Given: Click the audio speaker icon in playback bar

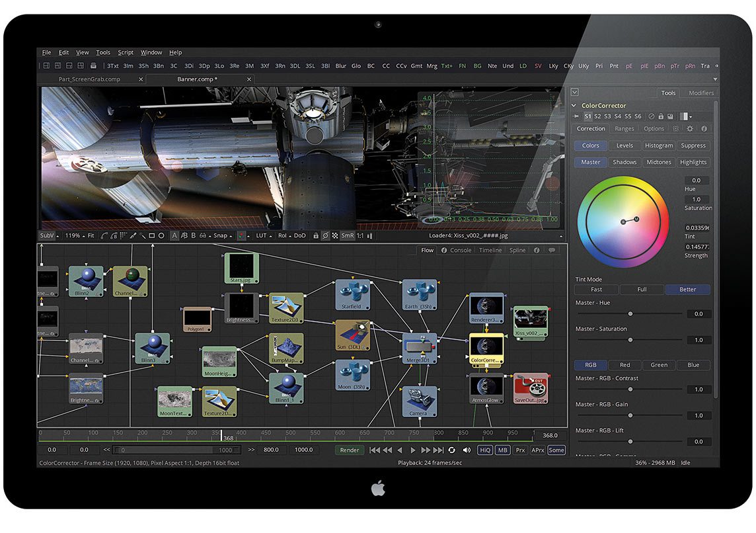Looking at the screenshot, I should (467, 450).
